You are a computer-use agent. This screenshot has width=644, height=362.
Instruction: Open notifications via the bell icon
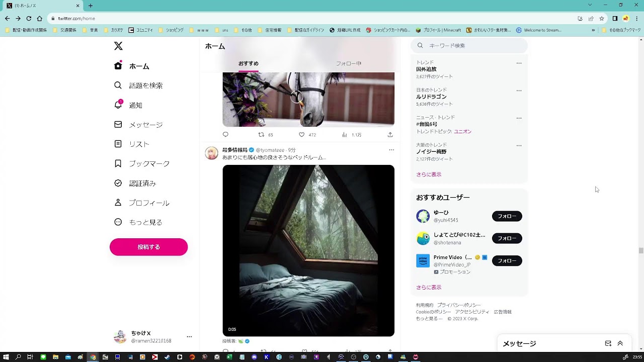(x=118, y=105)
